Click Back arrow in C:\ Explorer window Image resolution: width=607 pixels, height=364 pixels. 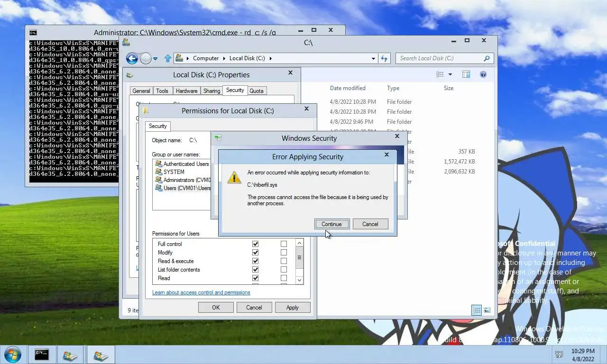pos(132,58)
